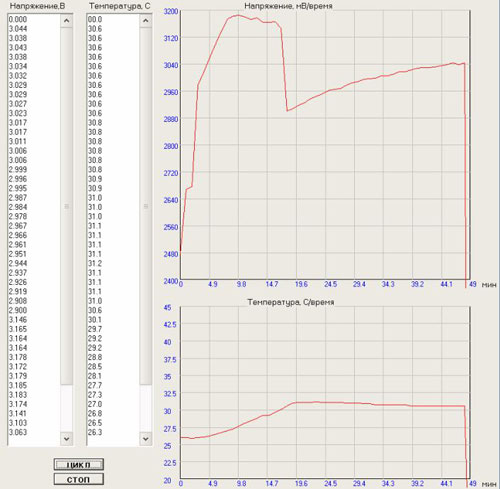Image resolution: width=500 pixels, height=489 pixels.
Task: Highlight the 3.174 voltage entry
Action: click(18, 404)
